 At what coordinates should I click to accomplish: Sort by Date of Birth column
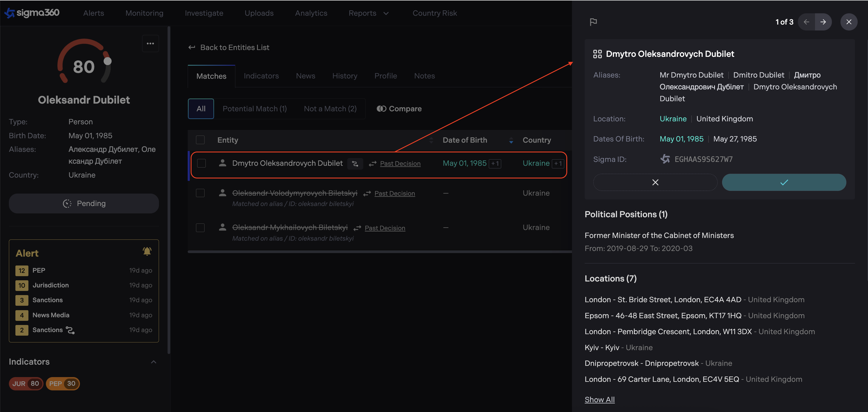click(511, 140)
